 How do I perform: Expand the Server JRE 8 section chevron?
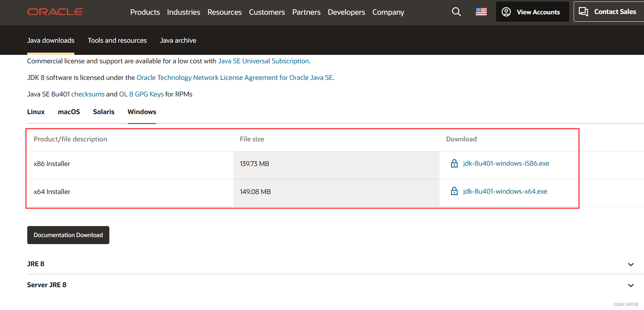631,285
